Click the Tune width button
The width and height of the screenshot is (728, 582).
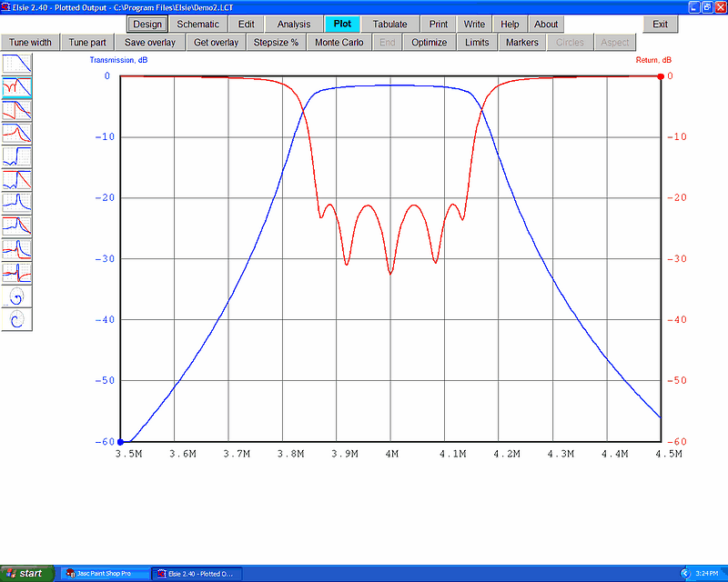(x=32, y=43)
